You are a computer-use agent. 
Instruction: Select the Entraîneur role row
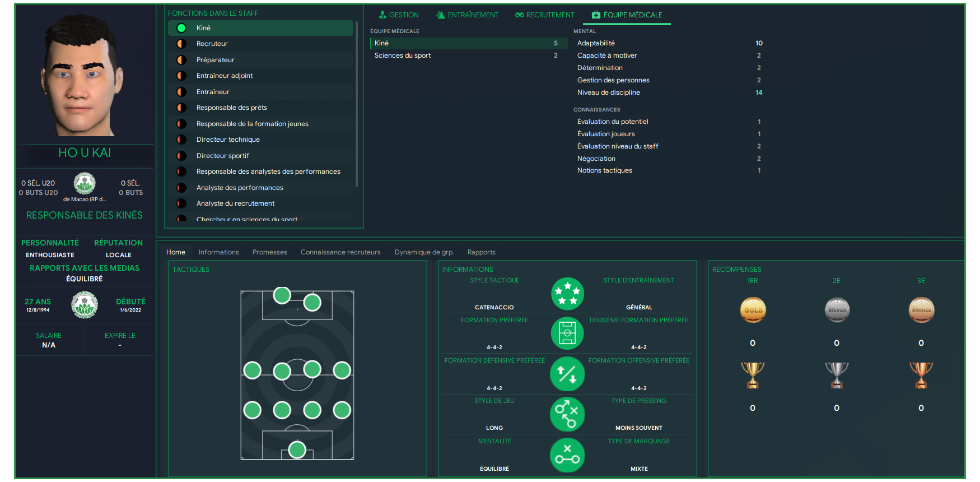click(x=261, y=92)
